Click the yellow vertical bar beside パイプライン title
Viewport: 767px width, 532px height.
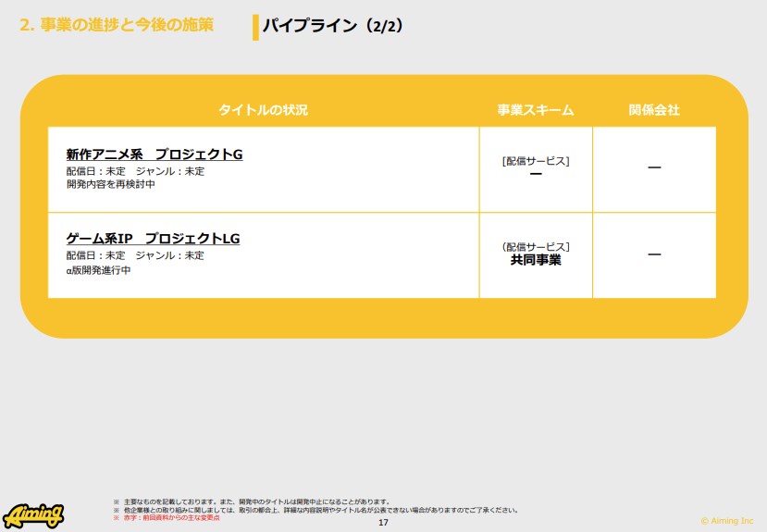click(x=255, y=27)
